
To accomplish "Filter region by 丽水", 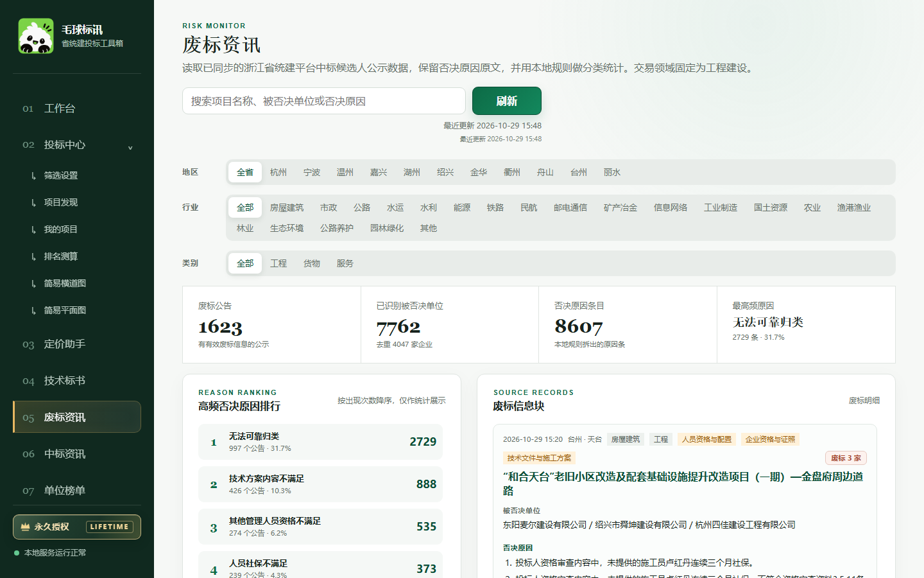I will coord(612,172).
